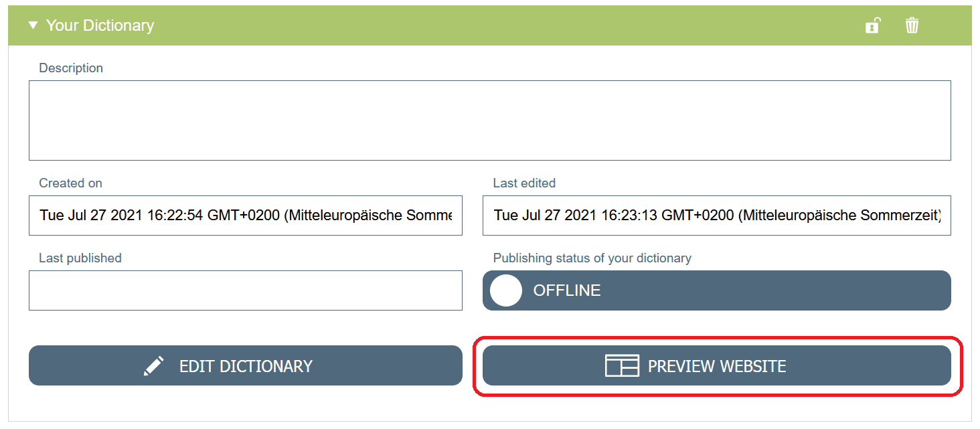The height and width of the screenshot is (429, 980).
Task: Click inside the Description text box
Action: pos(489,120)
